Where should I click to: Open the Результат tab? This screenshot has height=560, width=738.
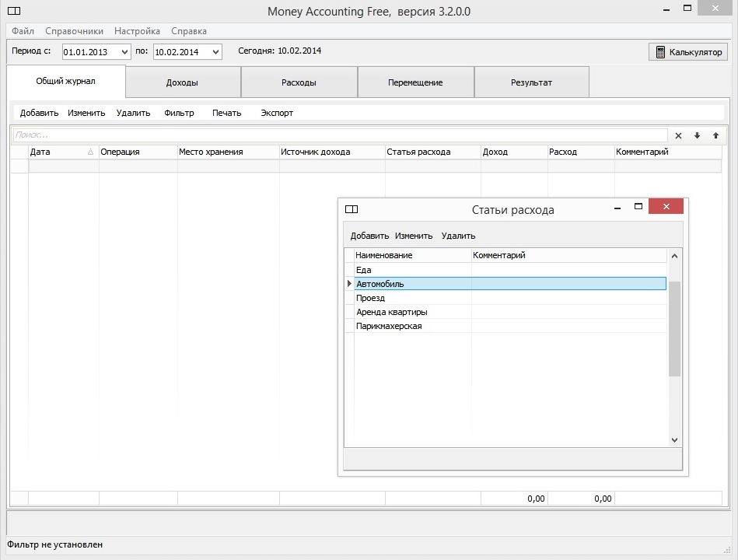531,82
